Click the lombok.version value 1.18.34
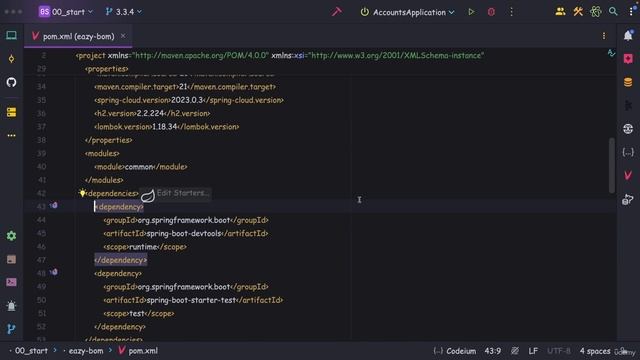640x360 pixels. (164, 127)
